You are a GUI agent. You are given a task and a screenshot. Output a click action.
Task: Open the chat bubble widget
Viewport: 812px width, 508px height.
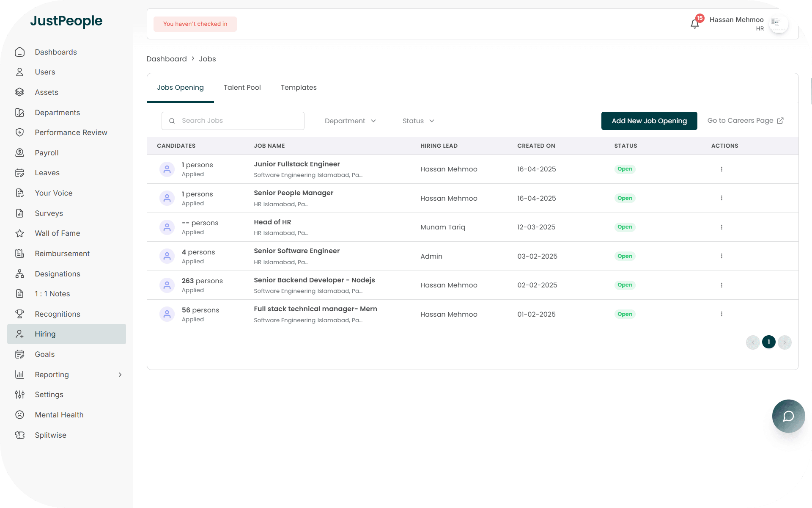[788, 416]
